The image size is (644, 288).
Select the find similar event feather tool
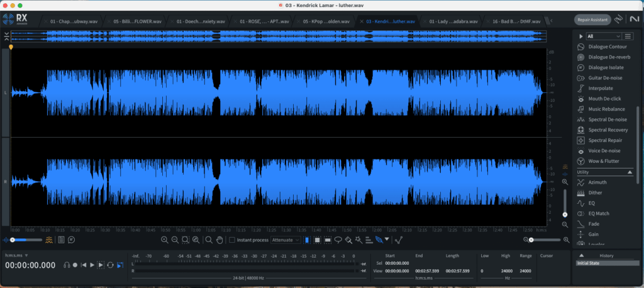(379, 240)
